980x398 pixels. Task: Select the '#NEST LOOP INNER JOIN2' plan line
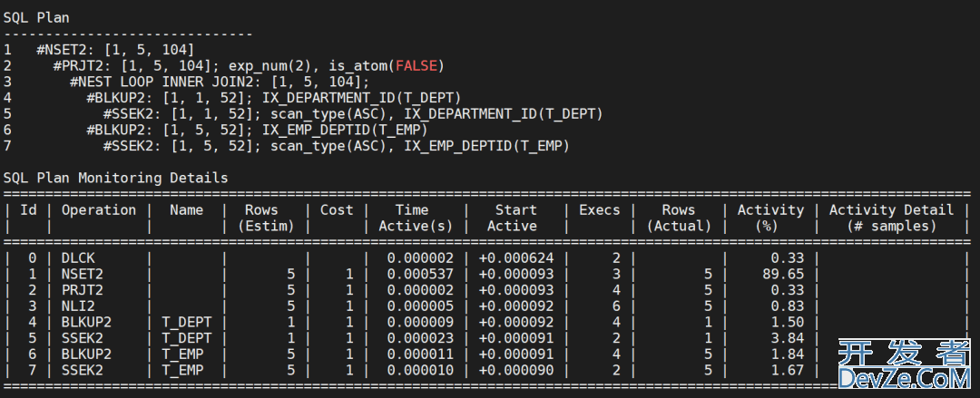pos(220,82)
